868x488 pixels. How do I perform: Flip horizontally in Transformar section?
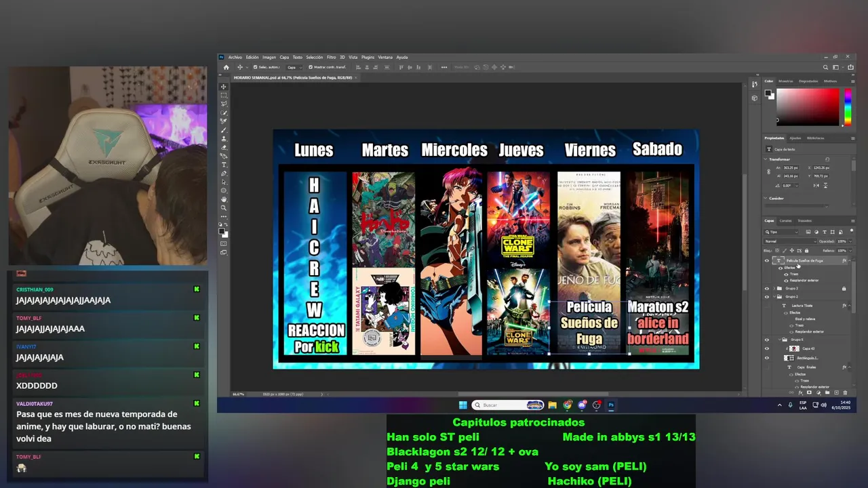(816, 185)
